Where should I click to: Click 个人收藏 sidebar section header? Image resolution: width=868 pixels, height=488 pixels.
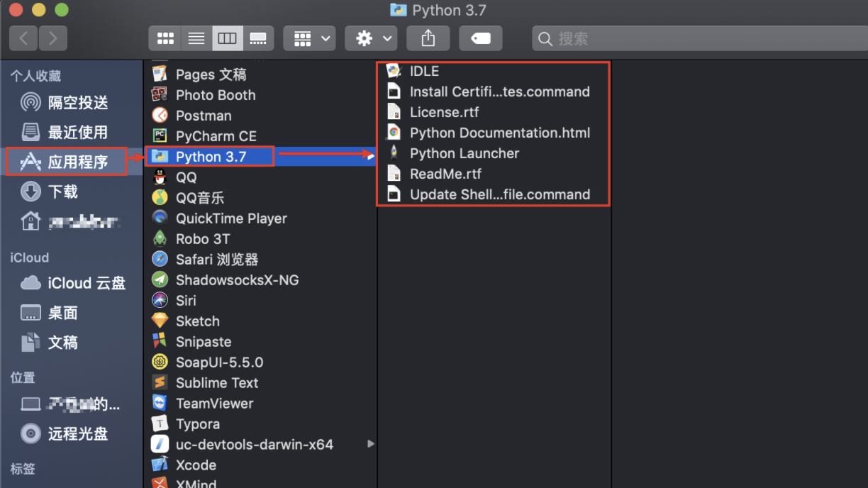coord(35,76)
